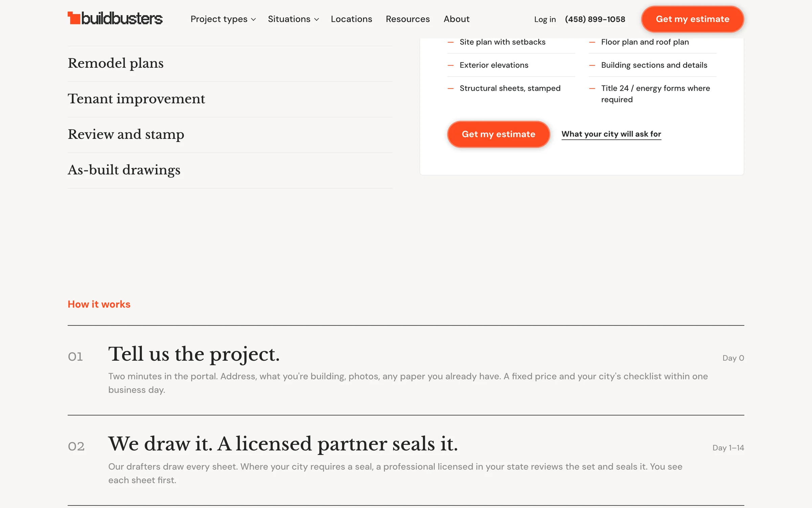Viewport: 812px width, 508px height.
Task: Open Resources in the navigation
Action: coord(408,19)
